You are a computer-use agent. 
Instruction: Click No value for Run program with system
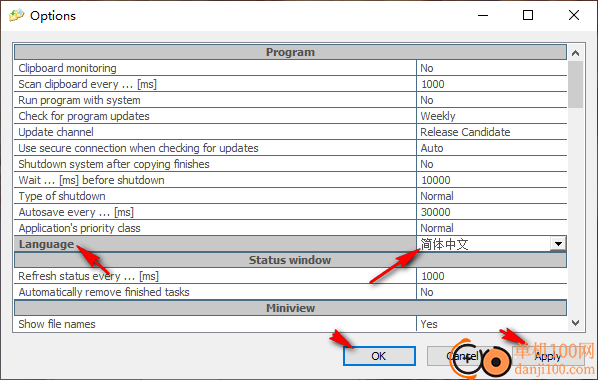click(492, 100)
